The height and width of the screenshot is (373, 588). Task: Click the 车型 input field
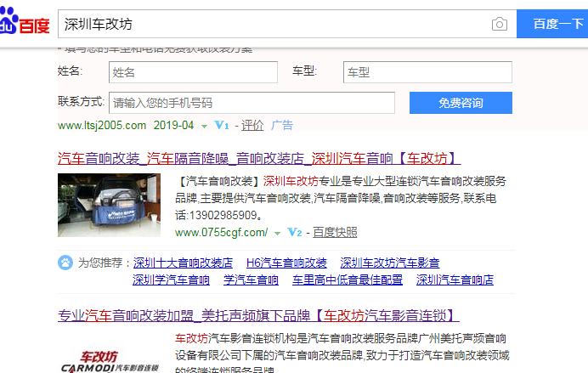[x=427, y=72]
